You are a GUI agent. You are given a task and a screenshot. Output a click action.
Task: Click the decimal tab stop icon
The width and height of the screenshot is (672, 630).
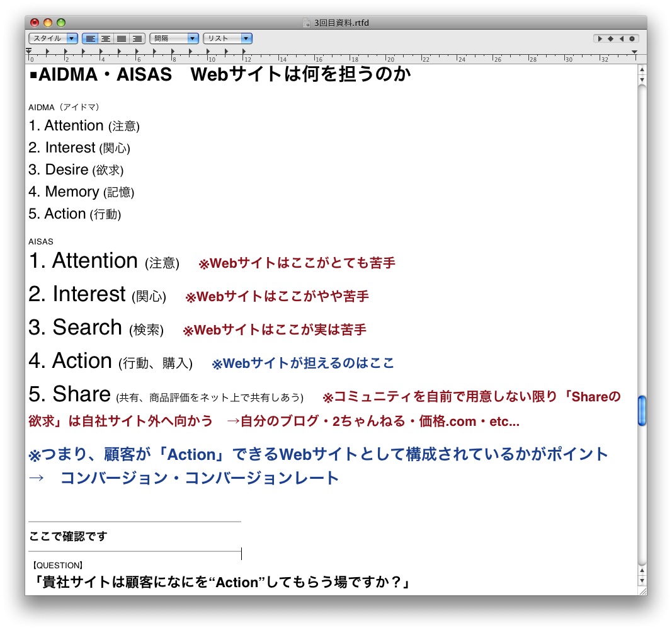[632, 38]
